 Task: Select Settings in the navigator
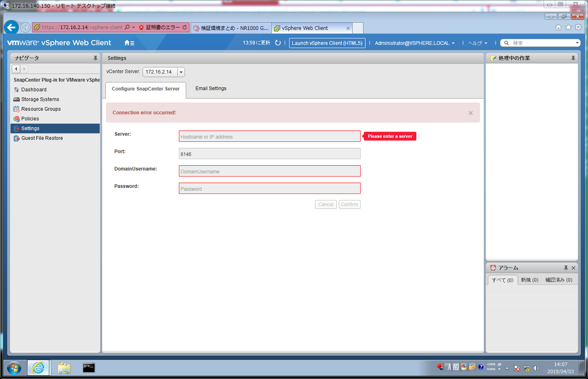click(55, 128)
